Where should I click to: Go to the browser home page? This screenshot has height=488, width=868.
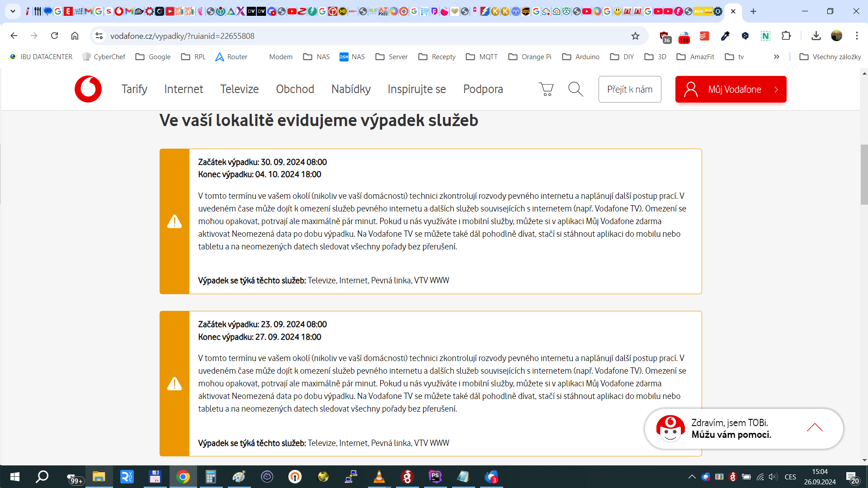[x=75, y=36]
